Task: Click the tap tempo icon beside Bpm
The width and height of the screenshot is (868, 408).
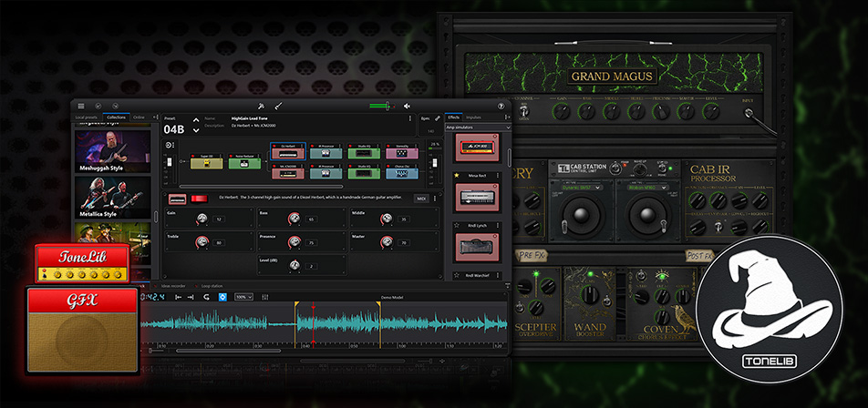Action: (438, 118)
